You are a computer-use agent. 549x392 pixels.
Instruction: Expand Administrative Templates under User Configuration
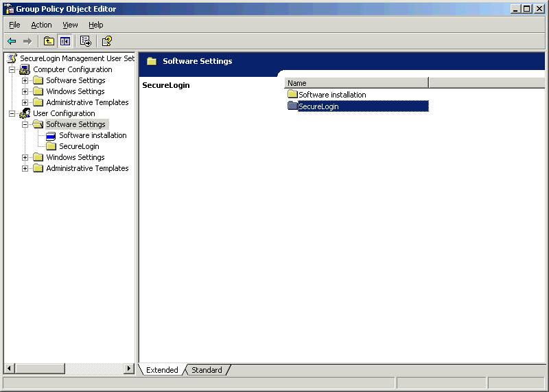click(25, 168)
